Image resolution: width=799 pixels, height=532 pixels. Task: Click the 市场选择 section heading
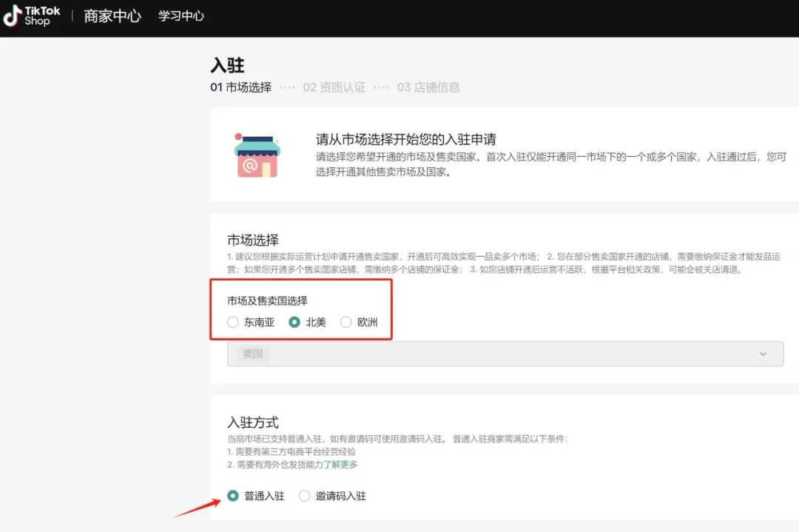point(253,240)
